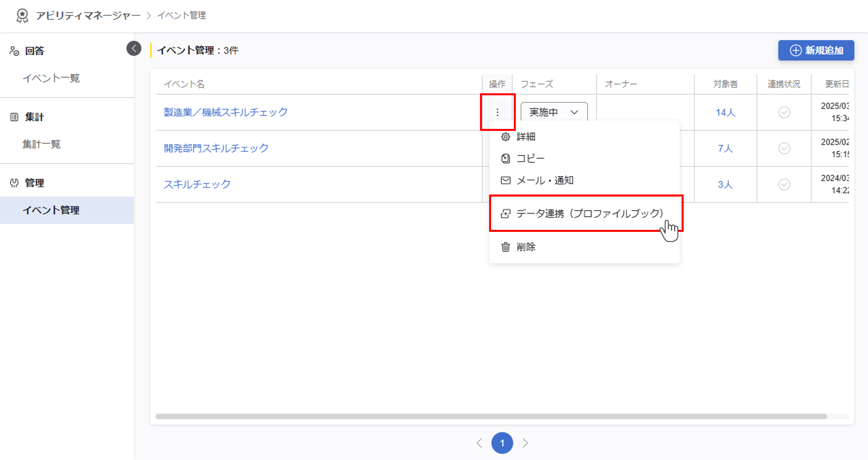The width and height of the screenshot is (868, 460).
Task: Go to next page with right chevron
Action: (x=525, y=443)
